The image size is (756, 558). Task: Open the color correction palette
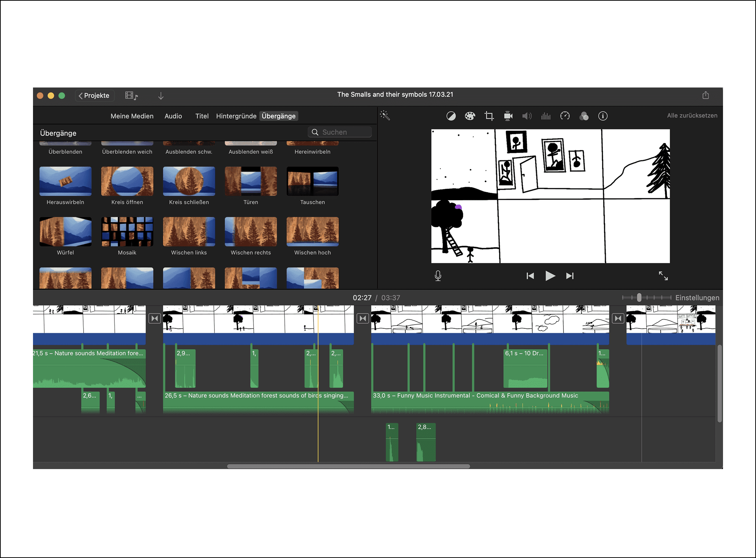(470, 116)
